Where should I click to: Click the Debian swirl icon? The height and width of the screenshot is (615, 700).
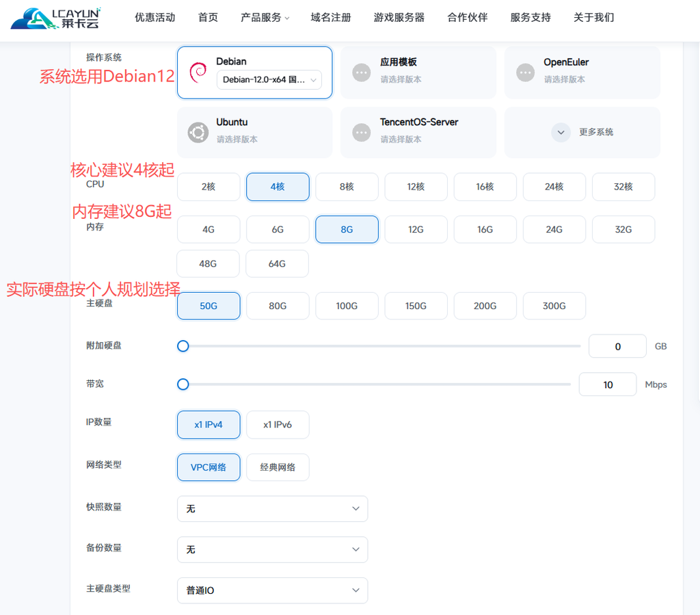coord(198,73)
